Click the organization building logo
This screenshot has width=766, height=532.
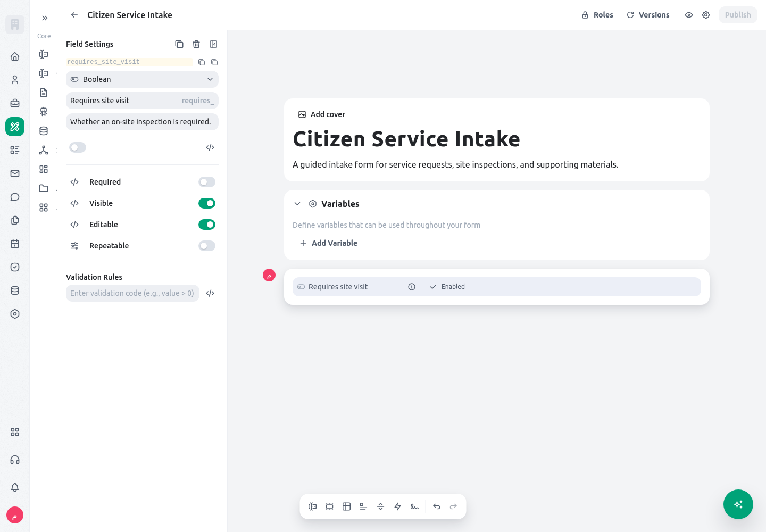[x=15, y=24]
